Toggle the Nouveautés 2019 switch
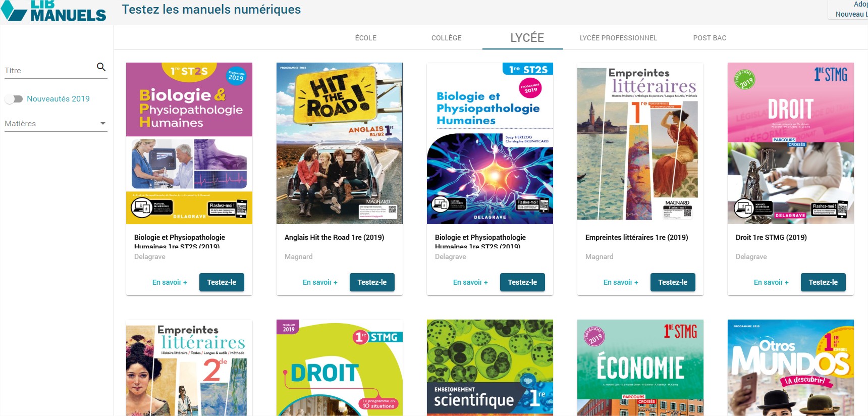 tap(14, 99)
